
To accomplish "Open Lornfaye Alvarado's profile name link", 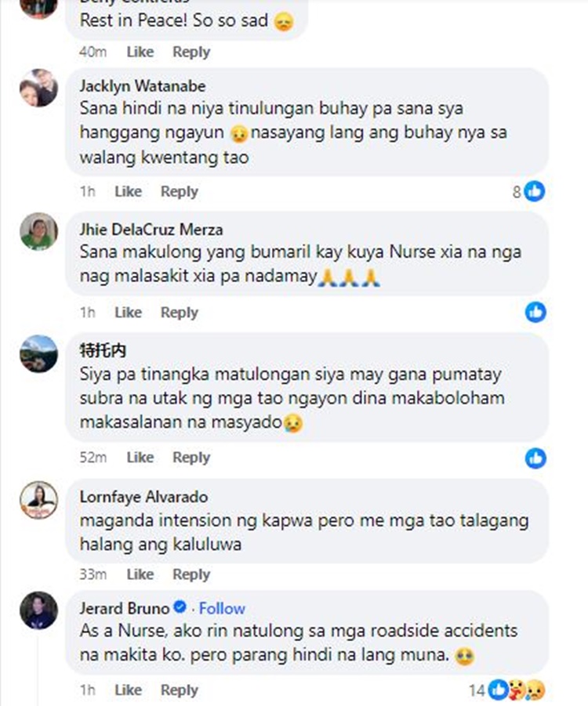I will pyautogui.click(x=143, y=497).
